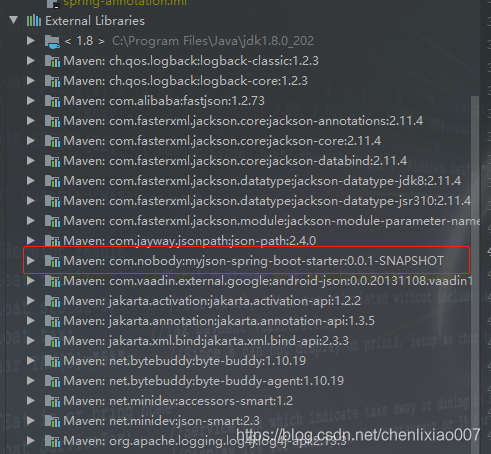Select the jakarta.xml.bind-api 2.3.3 entry

point(206,341)
